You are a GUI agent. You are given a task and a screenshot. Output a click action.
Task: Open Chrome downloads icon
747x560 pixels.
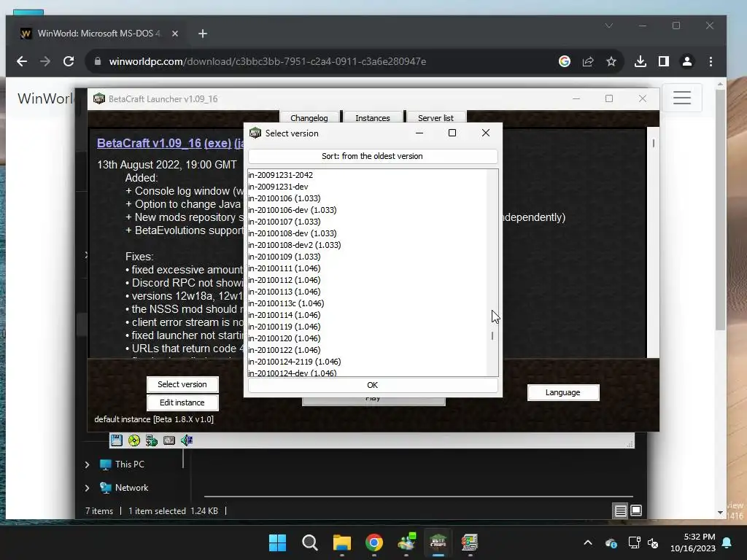click(640, 61)
